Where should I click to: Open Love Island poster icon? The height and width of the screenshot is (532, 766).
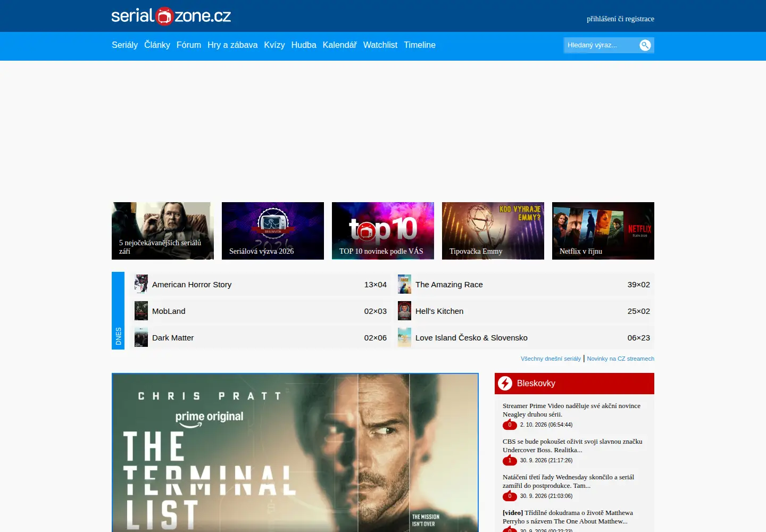404,337
